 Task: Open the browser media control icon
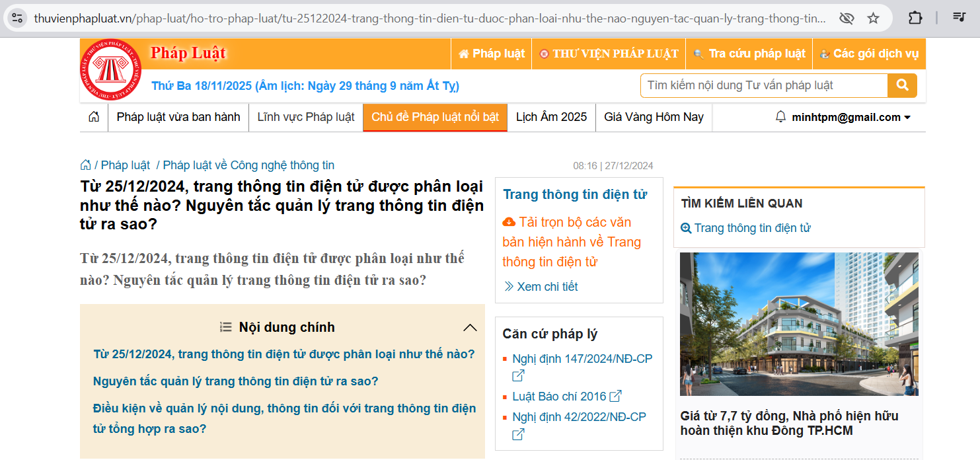click(959, 18)
